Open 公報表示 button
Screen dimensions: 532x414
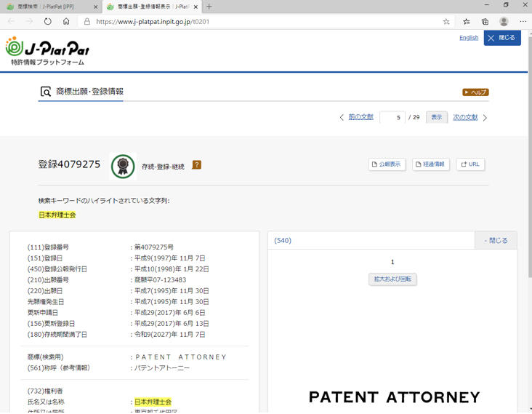[x=387, y=164]
